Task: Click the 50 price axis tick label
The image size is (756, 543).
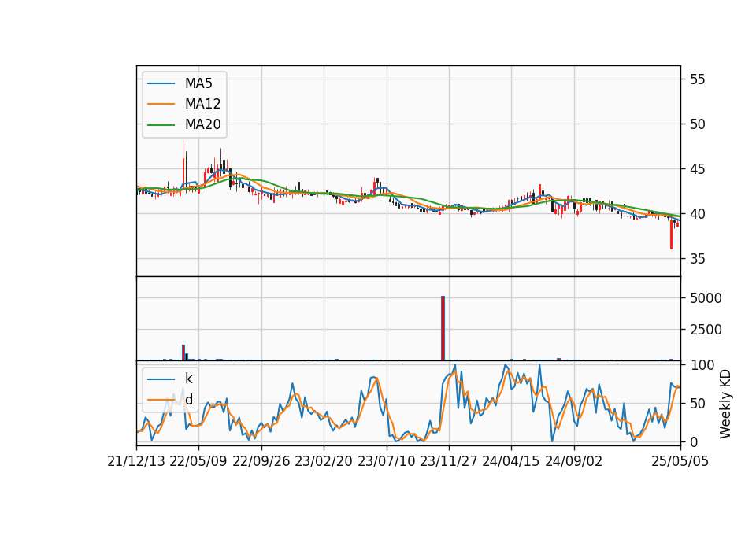Action: coord(697,124)
